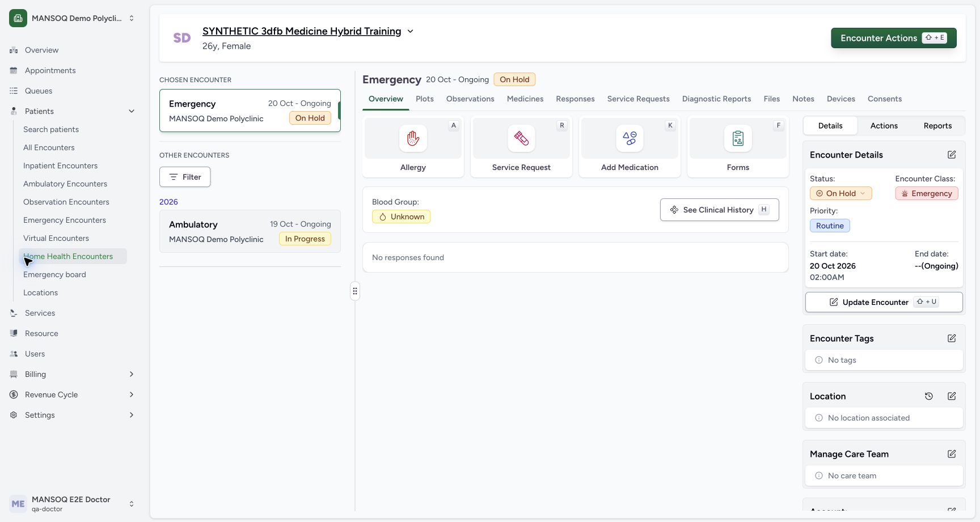Click the Service Request test tube icon
Viewport: 980px width, 522px height.
tap(521, 138)
